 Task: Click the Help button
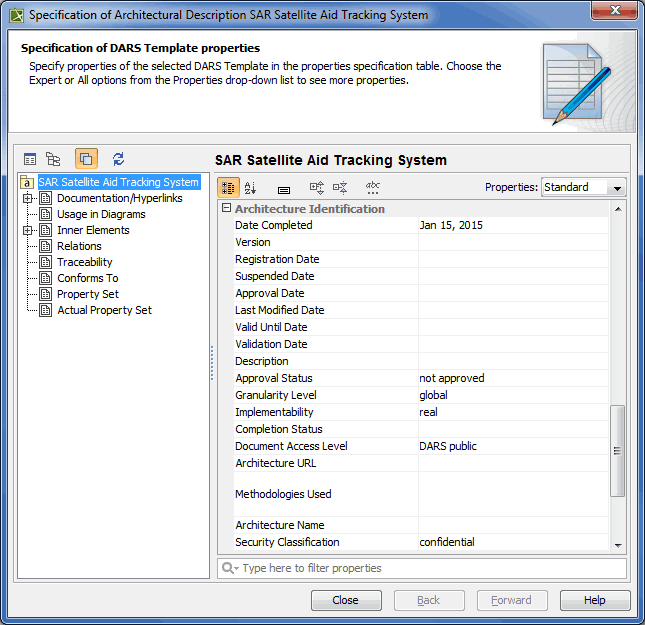pyautogui.click(x=594, y=600)
